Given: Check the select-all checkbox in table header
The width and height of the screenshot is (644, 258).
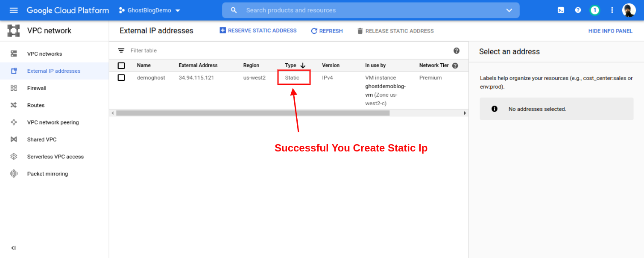Looking at the screenshot, I should pyautogui.click(x=121, y=65).
